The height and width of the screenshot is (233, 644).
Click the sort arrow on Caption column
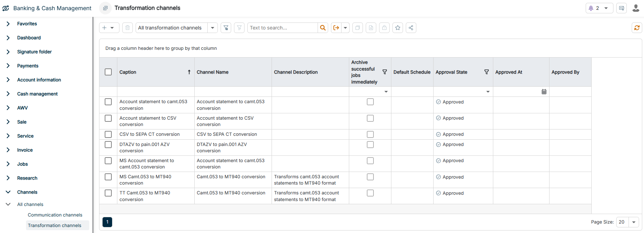[x=189, y=72]
